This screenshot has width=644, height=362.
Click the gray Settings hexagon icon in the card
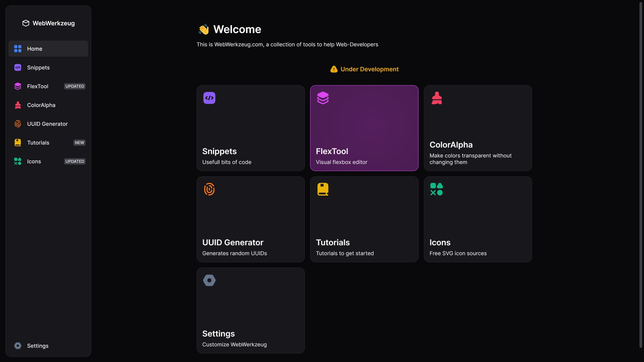click(209, 280)
